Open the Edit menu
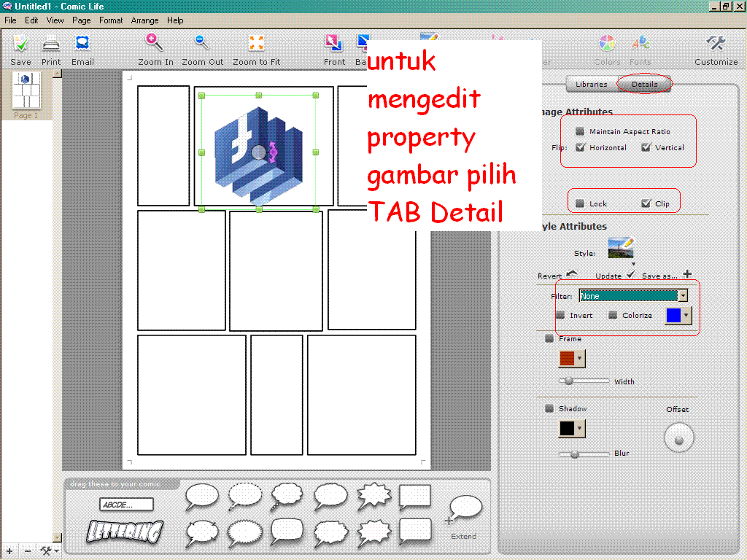This screenshot has width=747, height=560. pyautogui.click(x=31, y=20)
